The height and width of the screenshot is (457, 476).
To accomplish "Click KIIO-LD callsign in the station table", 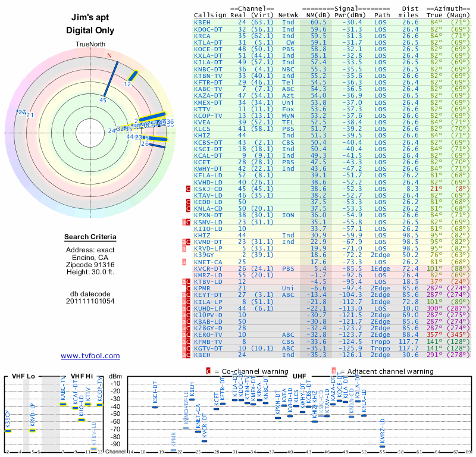I will (208, 229).
